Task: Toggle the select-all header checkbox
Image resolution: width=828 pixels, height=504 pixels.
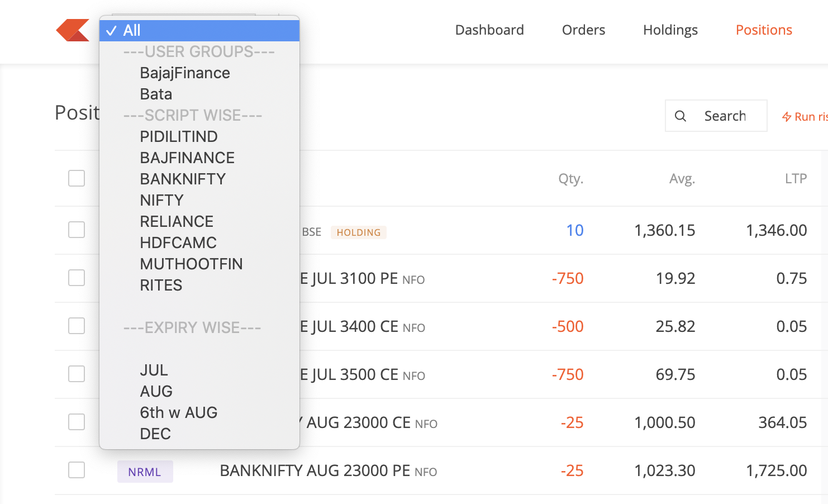Action: [x=77, y=179]
